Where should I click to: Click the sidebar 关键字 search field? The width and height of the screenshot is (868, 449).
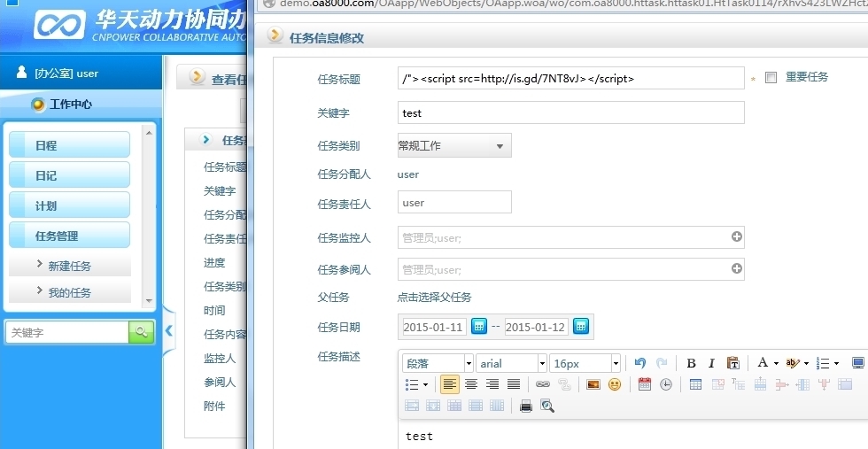tap(67, 332)
